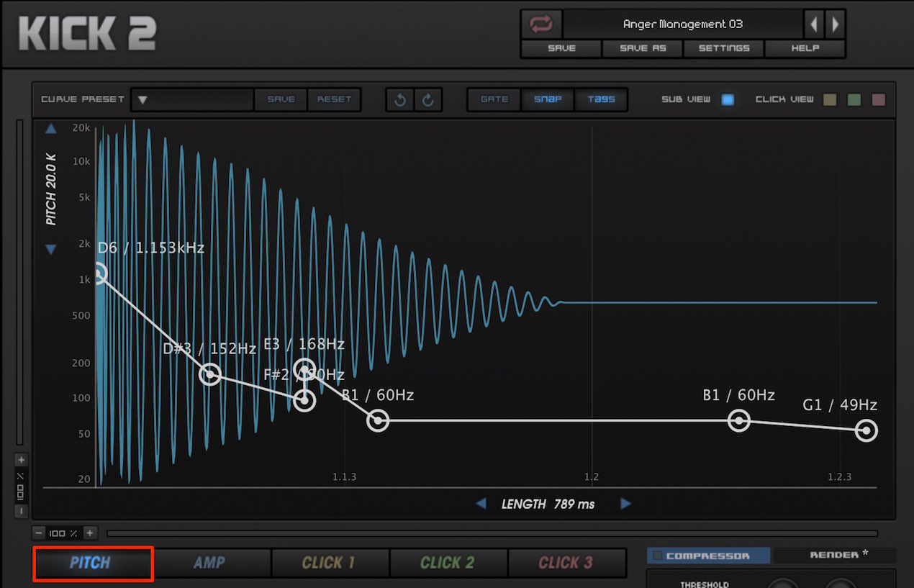The image size is (914, 588).
Task: Shorten length using left arrow beside LENGTH
Action: point(481,504)
